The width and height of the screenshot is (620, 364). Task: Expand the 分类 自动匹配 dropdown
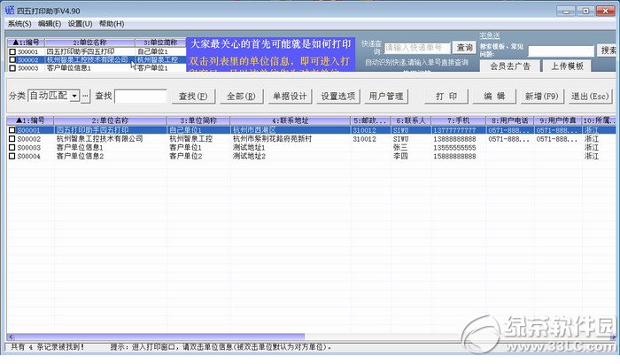[x=74, y=96]
